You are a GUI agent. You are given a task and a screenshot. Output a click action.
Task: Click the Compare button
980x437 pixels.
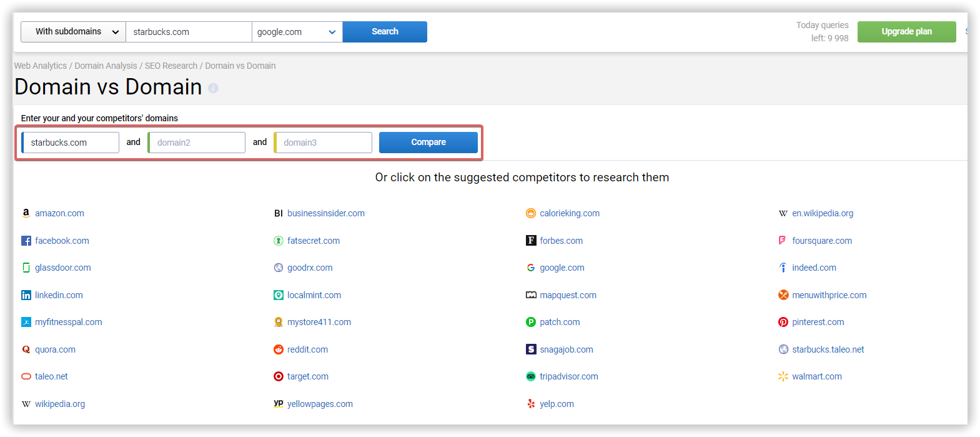[x=428, y=143]
